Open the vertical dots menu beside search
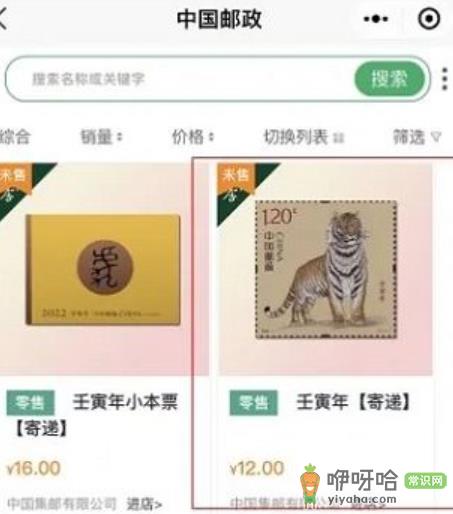 pyautogui.click(x=444, y=79)
